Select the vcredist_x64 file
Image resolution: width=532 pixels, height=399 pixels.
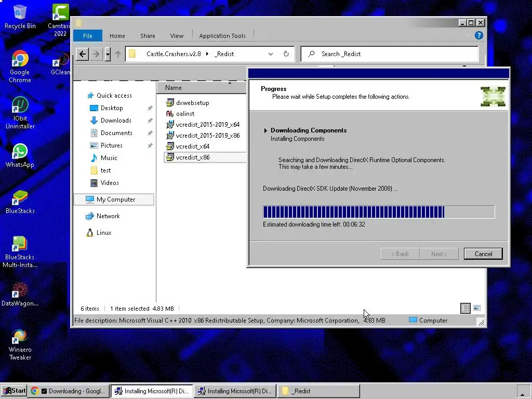coord(188,146)
